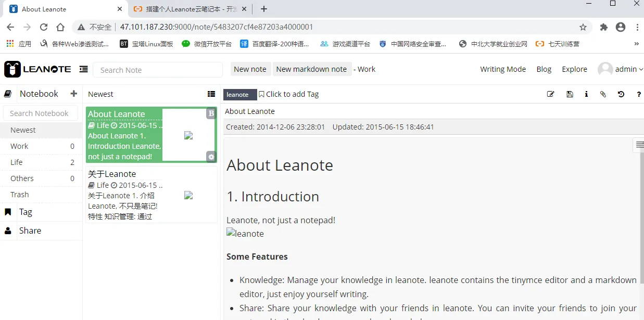Image resolution: width=644 pixels, height=320 pixels.
Task: Expand the Share section in the sidebar
Action: 30,231
